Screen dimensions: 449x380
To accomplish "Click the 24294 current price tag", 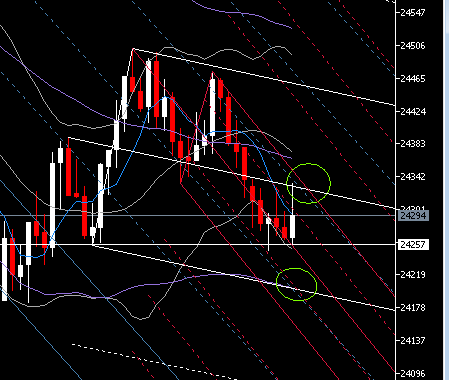I will pos(413,216).
